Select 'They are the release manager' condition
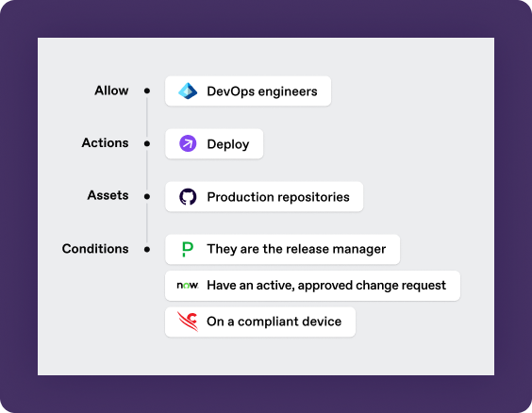532x413 pixels. click(282, 249)
